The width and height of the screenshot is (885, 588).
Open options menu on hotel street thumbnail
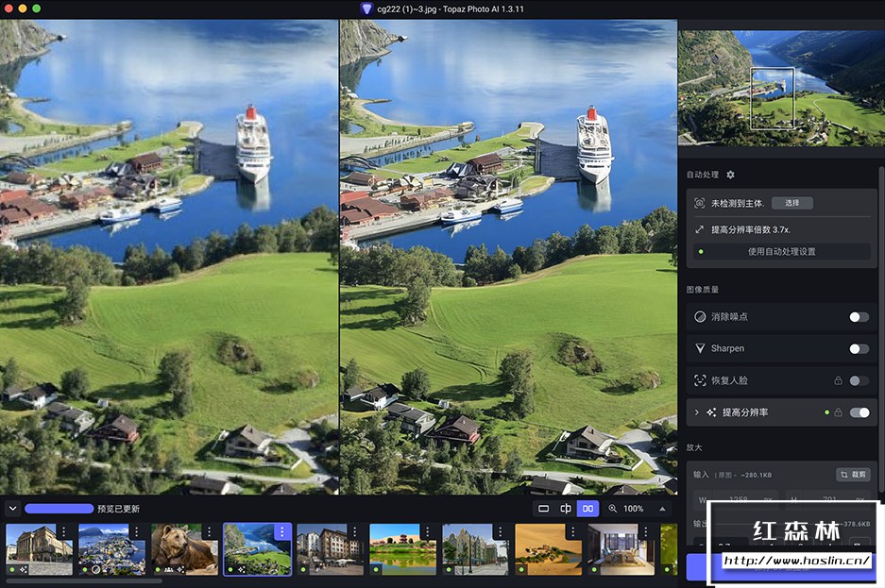coord(355,531)
